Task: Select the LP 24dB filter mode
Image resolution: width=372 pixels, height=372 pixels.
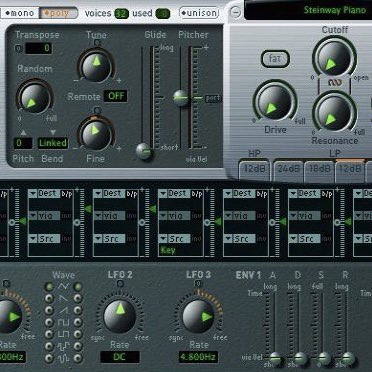Action: click(288, 169)
